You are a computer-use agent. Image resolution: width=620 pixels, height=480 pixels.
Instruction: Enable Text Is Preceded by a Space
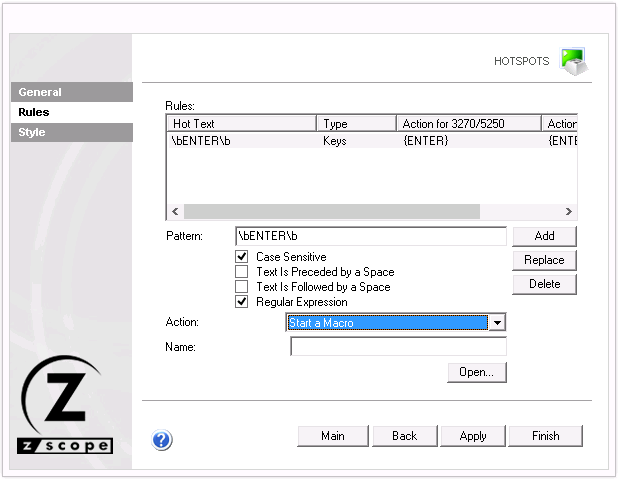[x=241, y=272]
